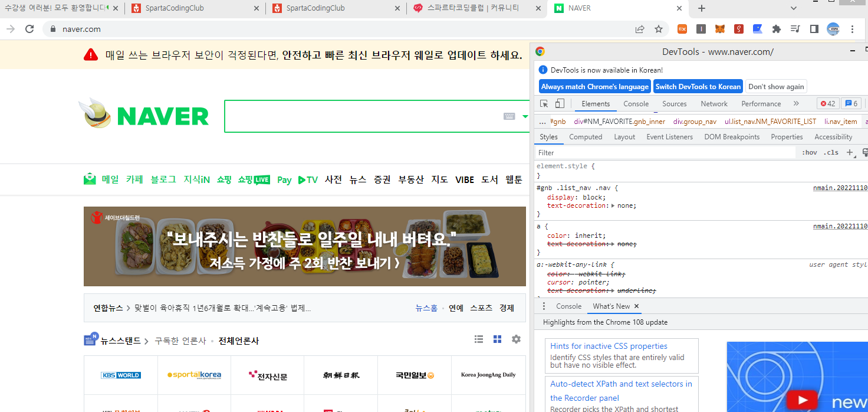This screenshot has width=868, height=412.
Task: Switch newsstand to list view icon
Action: (479, 339)
